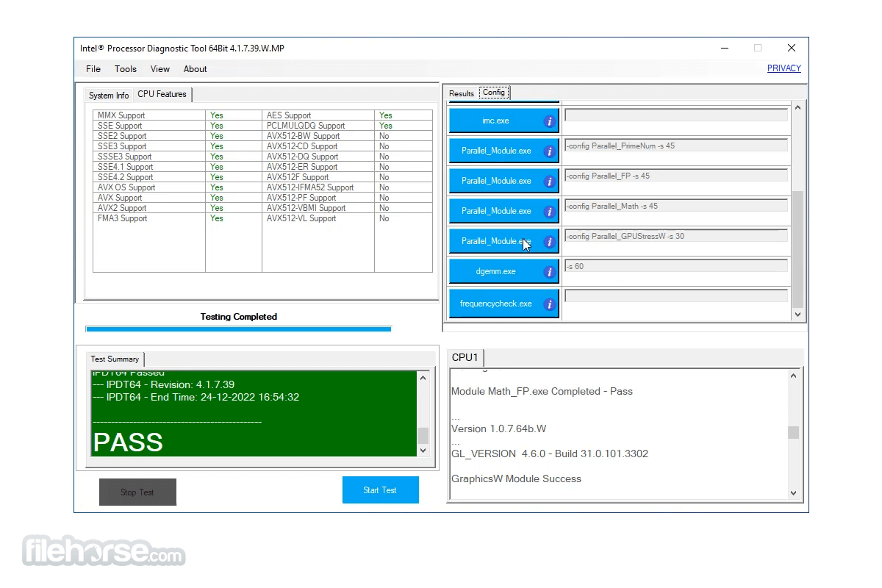
Task: Click the '-s 60' dgemm parameter field
Action: click(x=676, y=266)
